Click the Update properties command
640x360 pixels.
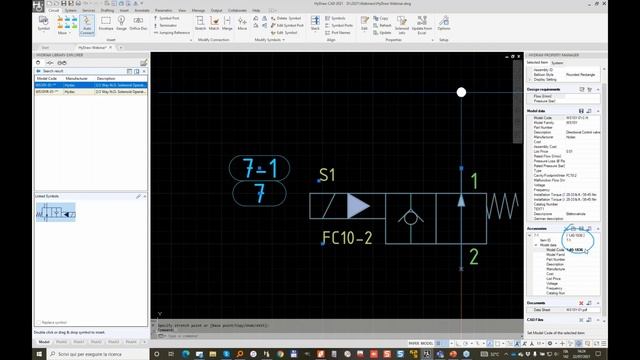[x=382, y=32]
